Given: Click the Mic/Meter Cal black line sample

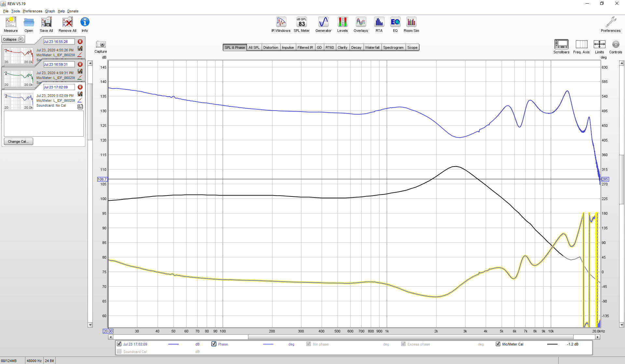Looking at the screenshot, I should pos(552,344).
